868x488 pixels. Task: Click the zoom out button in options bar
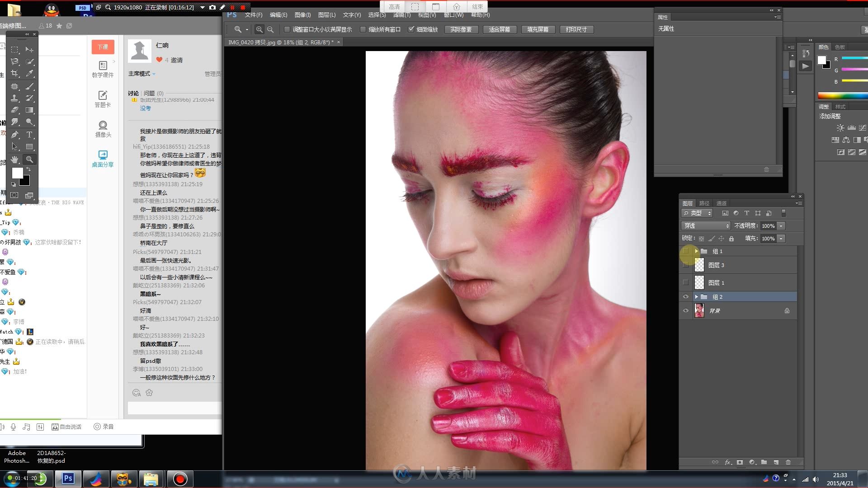coord(270,29)
